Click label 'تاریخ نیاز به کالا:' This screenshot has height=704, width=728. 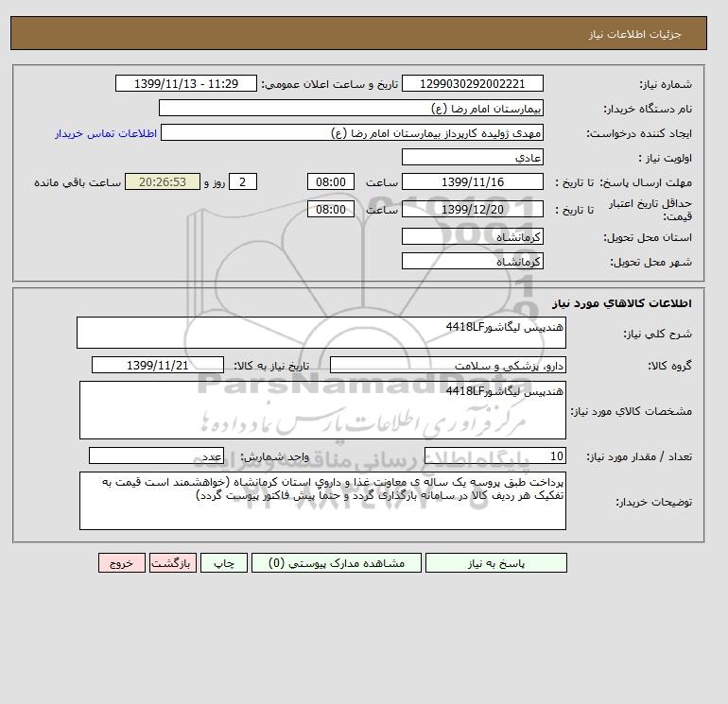coord(271,366)
